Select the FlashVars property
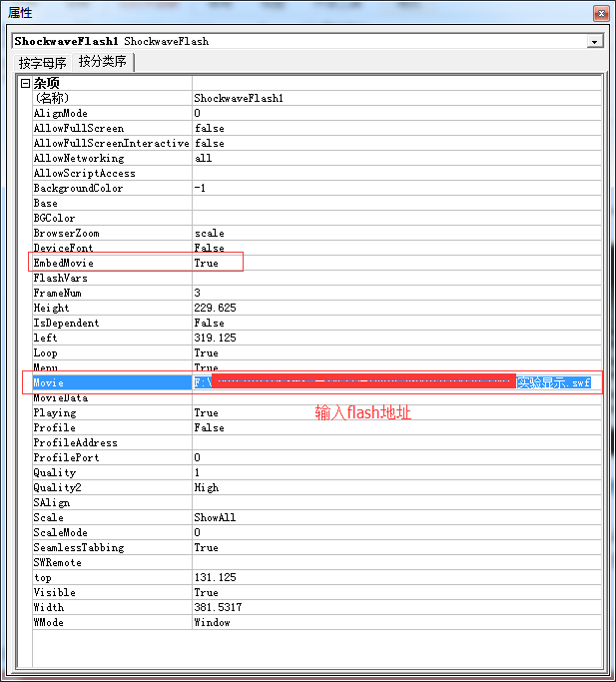 click(x=112, y=278)
